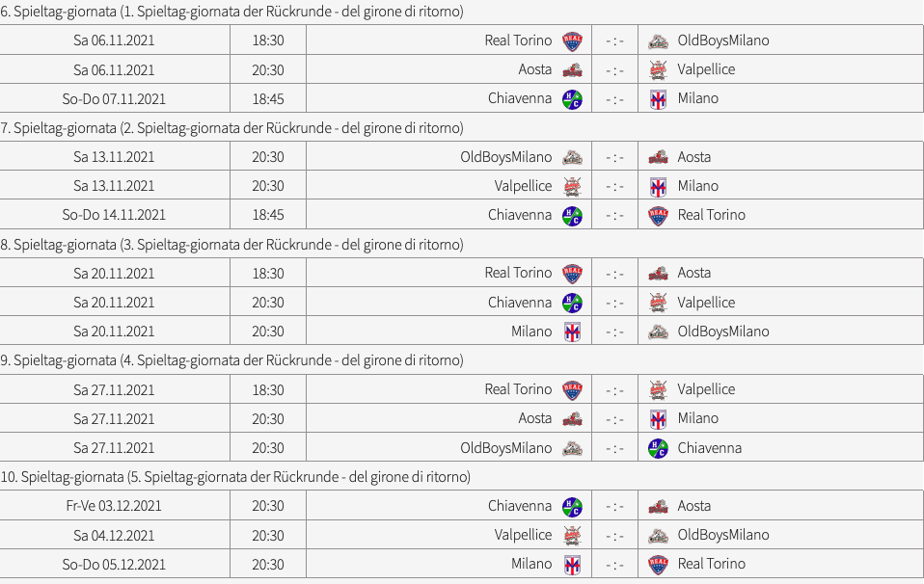Click Aosta logo in 13.11.2021 match
The image size is (924, 584).
click(658, 157)
